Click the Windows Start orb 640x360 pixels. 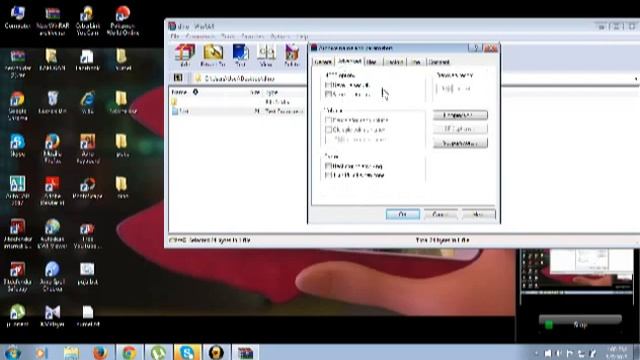[x=12, y=352]
